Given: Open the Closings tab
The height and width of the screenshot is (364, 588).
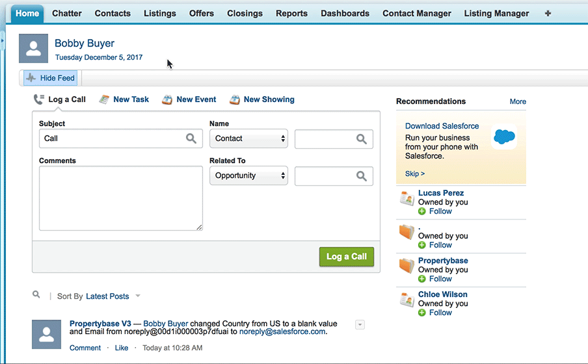Looking at the screenshot, I should click(x=245, y=14).
